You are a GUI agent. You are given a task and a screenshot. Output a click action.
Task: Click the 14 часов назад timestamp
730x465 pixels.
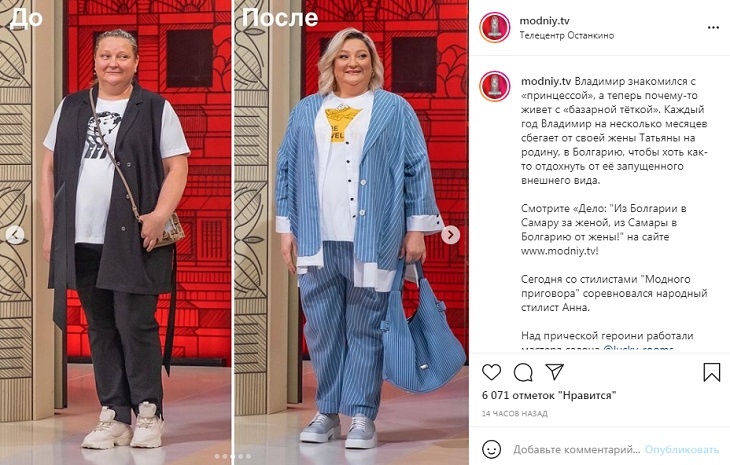514,413
